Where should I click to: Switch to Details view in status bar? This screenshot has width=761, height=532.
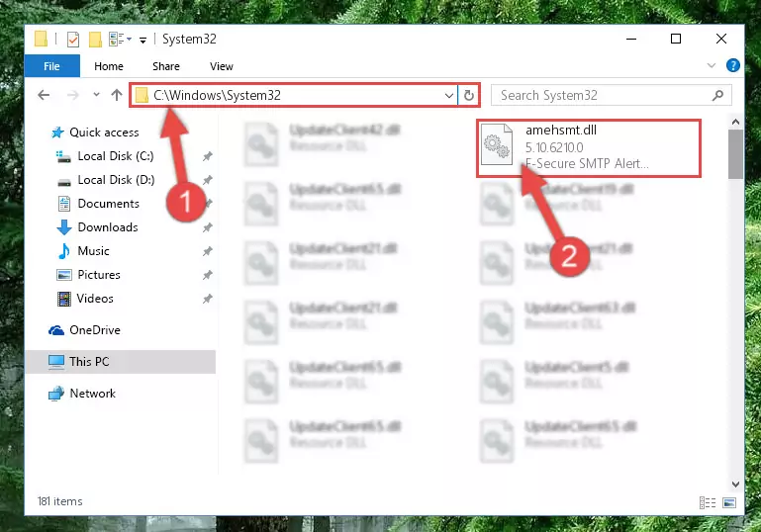[708, 503]
